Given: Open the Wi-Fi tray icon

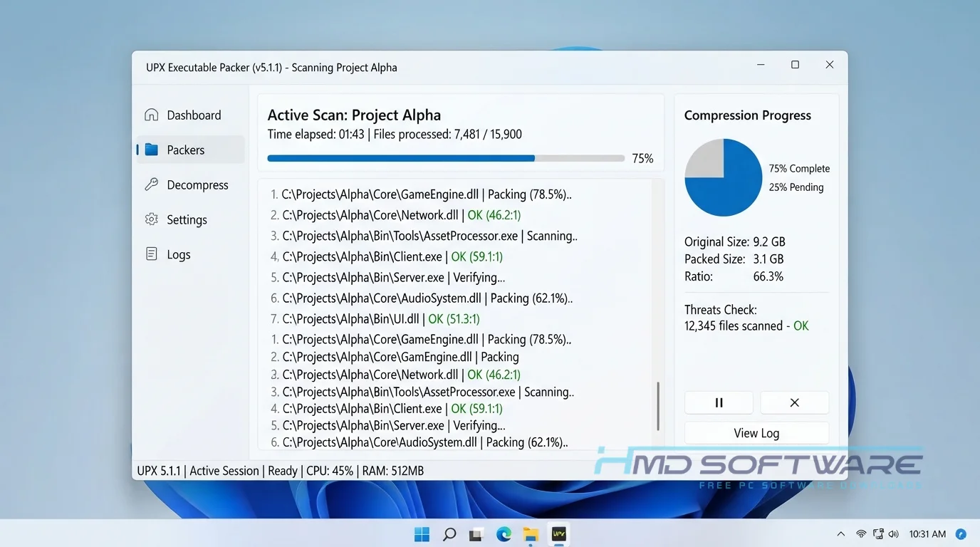Looking at the screenshot, I should (861, 533).
